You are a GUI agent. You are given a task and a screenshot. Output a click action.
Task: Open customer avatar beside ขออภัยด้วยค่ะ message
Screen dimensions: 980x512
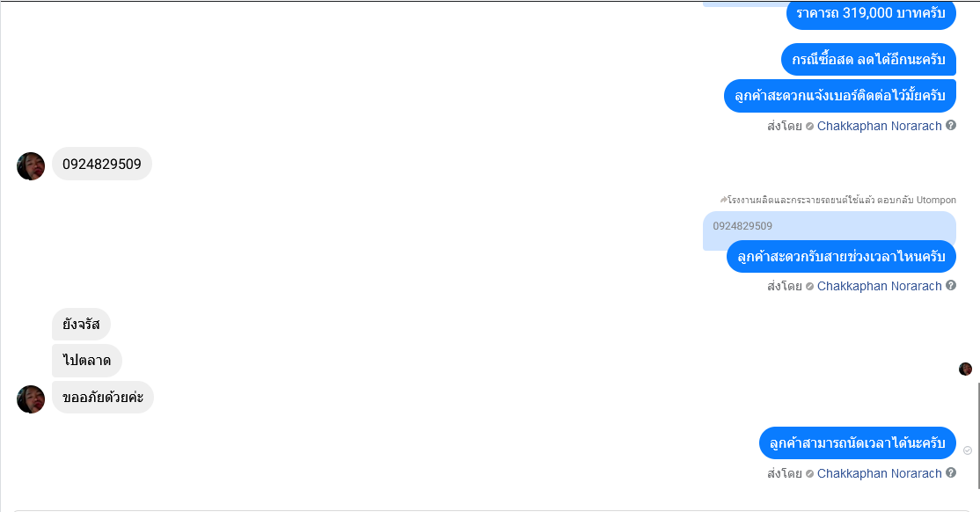(31, 399)
